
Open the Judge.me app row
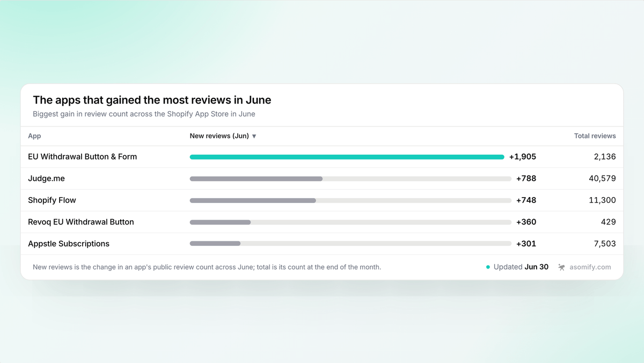(322, 178)
